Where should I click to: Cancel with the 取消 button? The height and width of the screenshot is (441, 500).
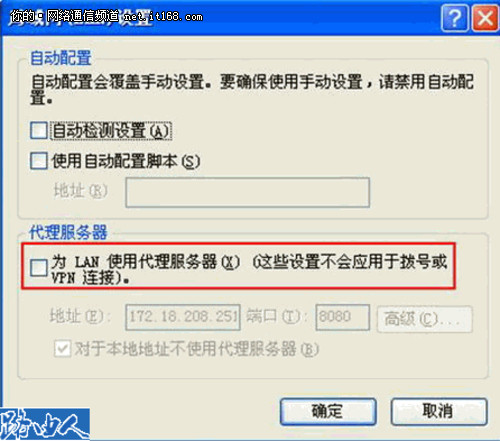point(439,412)
